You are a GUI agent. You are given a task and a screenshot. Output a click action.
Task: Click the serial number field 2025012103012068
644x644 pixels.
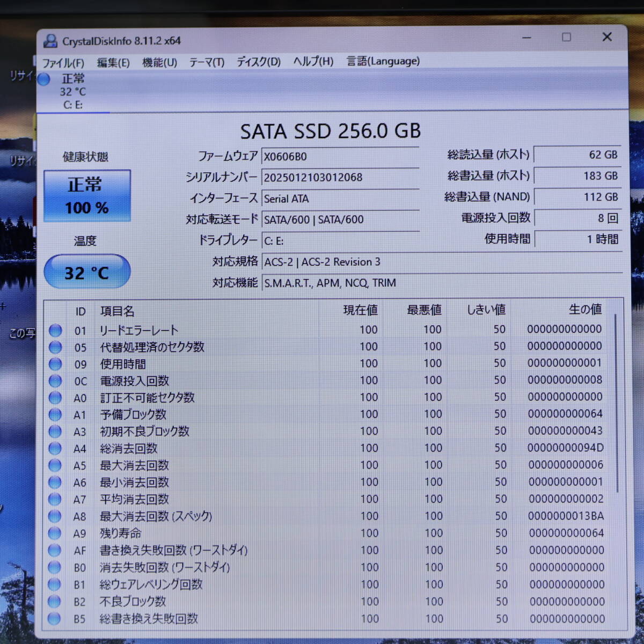pyautogui.click(x=340, y=178)
